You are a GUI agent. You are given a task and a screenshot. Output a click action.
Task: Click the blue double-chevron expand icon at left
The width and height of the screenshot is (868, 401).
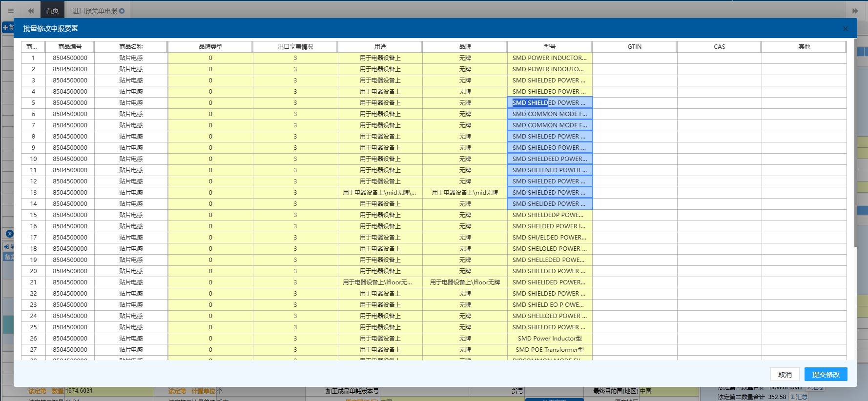(x=9, y=234)
